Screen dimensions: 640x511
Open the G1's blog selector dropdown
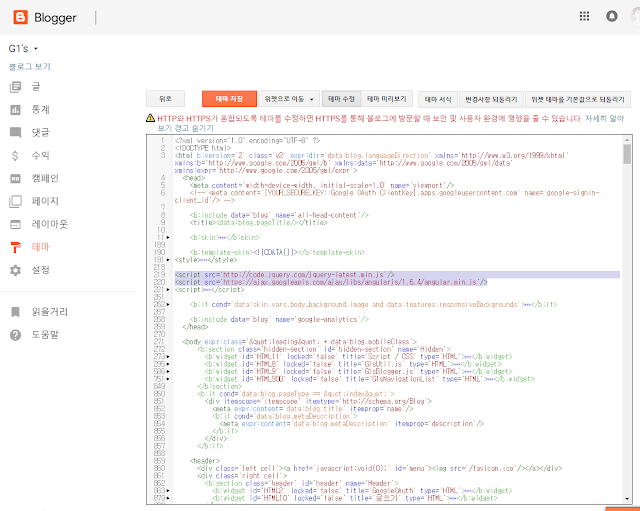tap(23, 49)
